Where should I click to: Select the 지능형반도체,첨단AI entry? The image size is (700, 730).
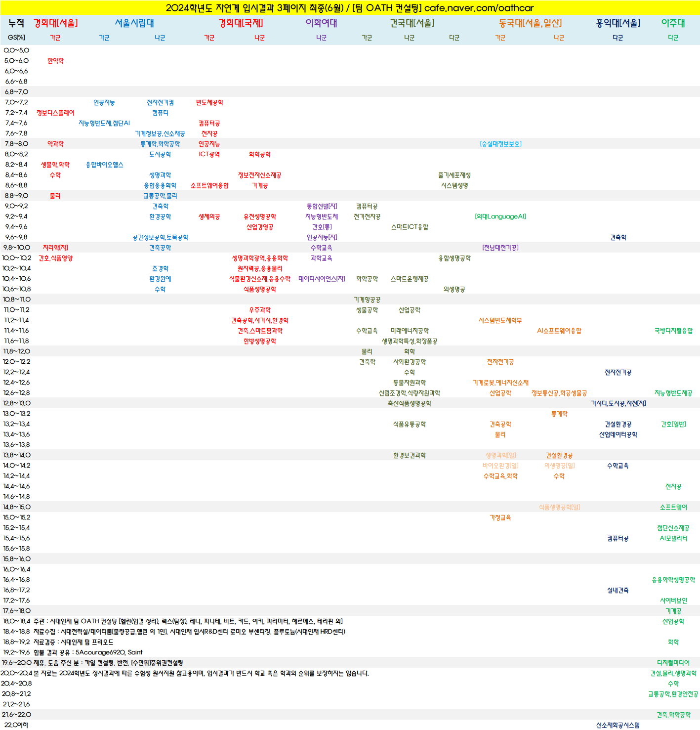tap(104, 123)
